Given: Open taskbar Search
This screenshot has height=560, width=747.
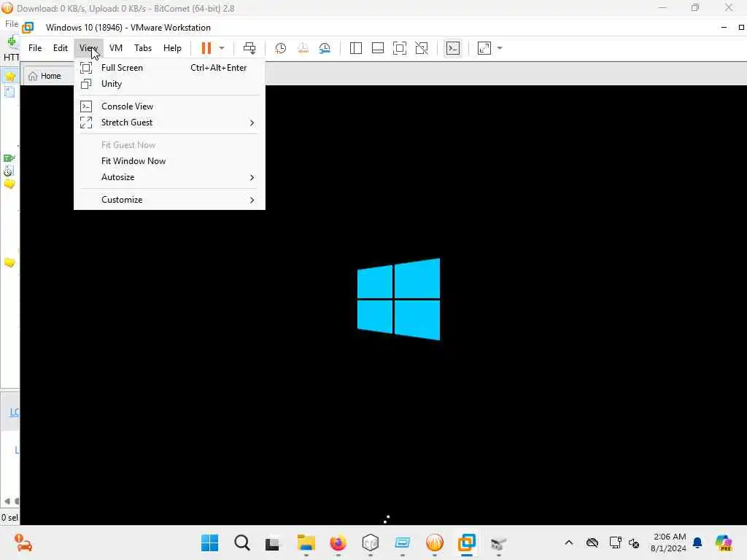Looking at the screenshot, I should coord(242,542).
